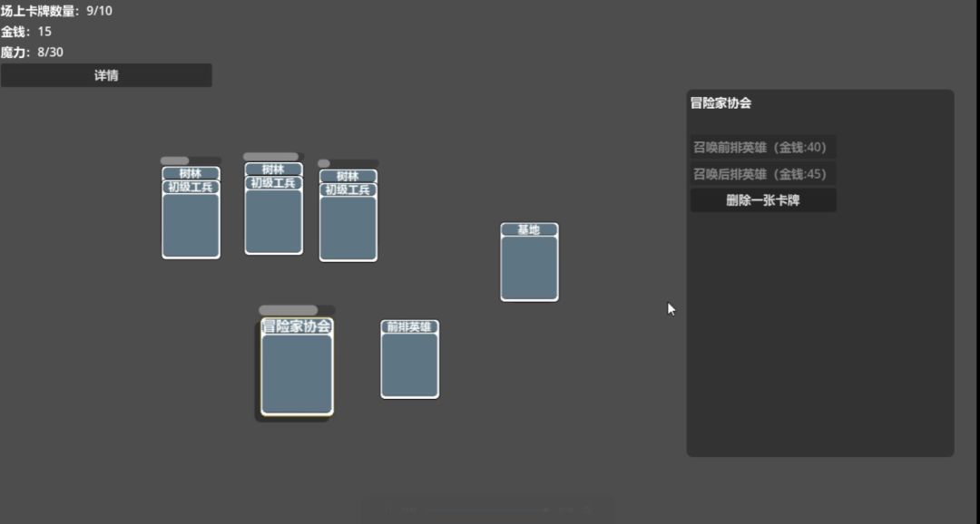The height and width of the screenshot is (524, 980).
Task: Click 召唤前排英雄 (金钱:40) option
Action: tap(763, 148)
